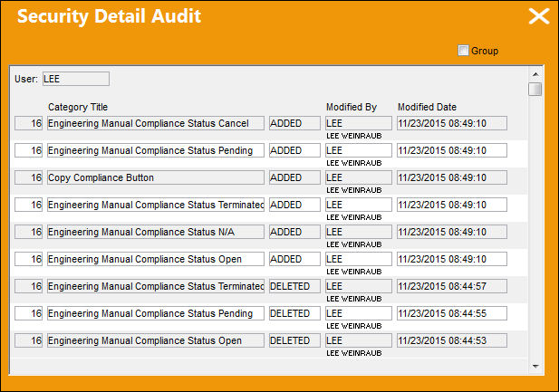This screenshot has height=392, width=559.
Task: Click the vertical scrollbar thumb
Action: [x=535, y=89]
